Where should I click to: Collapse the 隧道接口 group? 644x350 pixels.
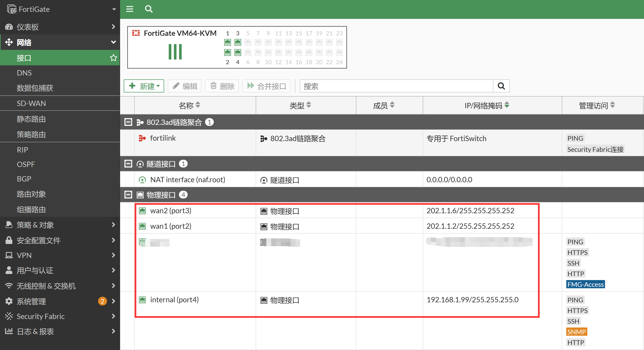pyautogui.click(x=128, y=164)
